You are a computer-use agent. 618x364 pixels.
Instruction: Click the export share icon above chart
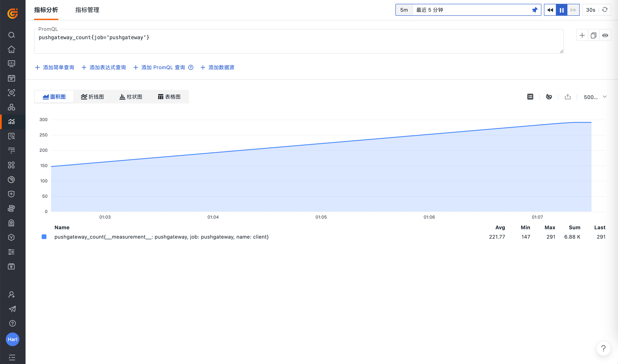568,97
